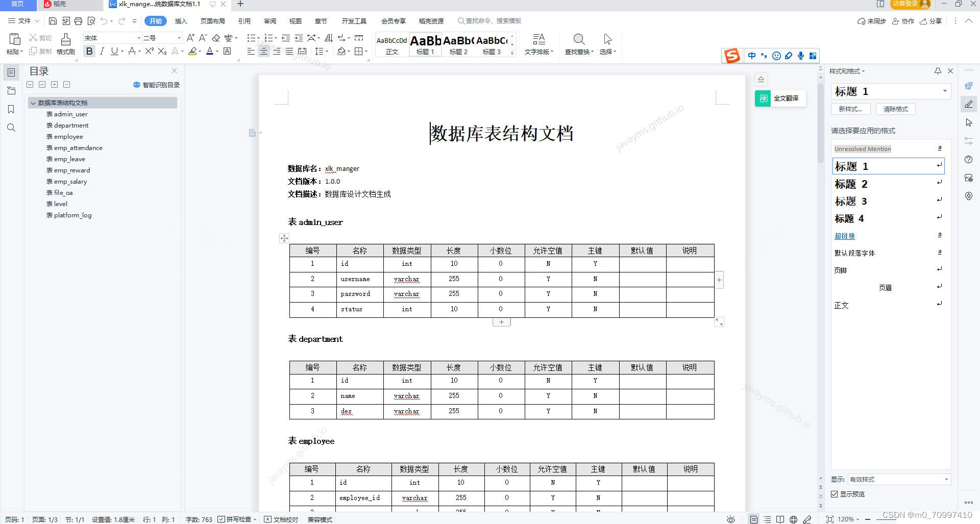Switch to 页面布局 ribbon tab
The height and width of the screenshot is (524, 980).
click(x=212, y=21)
